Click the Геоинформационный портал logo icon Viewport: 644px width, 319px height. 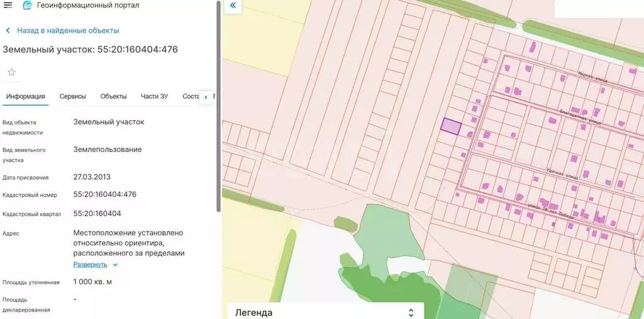coord(28,6)
